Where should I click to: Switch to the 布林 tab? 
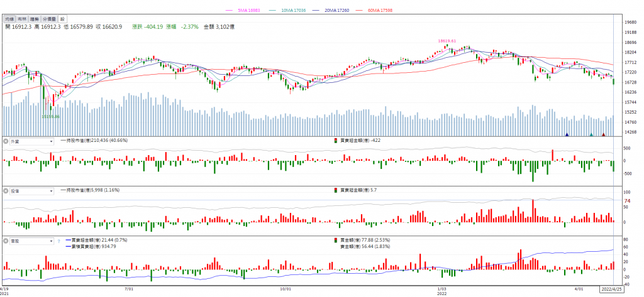coord(22,19)
